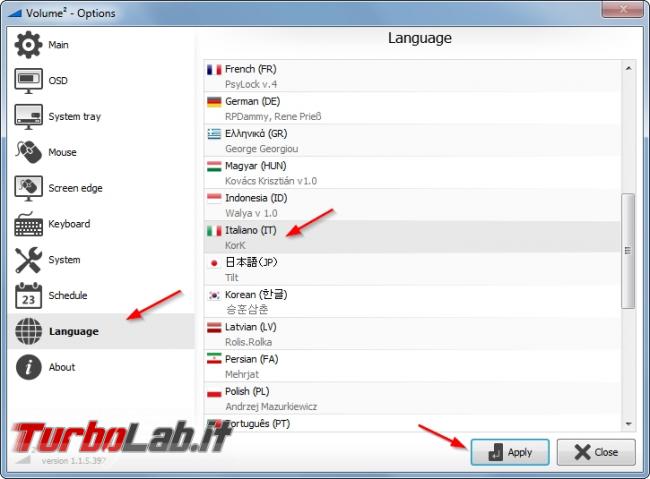Click the Indonesian flag icon
Viewport: 650px width, 479px height.
214,198
